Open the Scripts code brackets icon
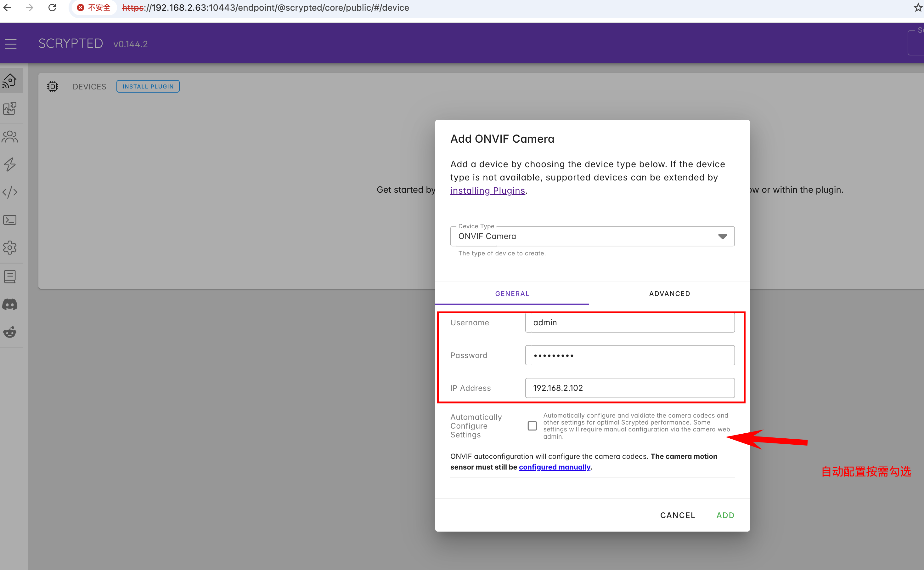The height and width of the screenshot is (570, 924). click(10, 192)
